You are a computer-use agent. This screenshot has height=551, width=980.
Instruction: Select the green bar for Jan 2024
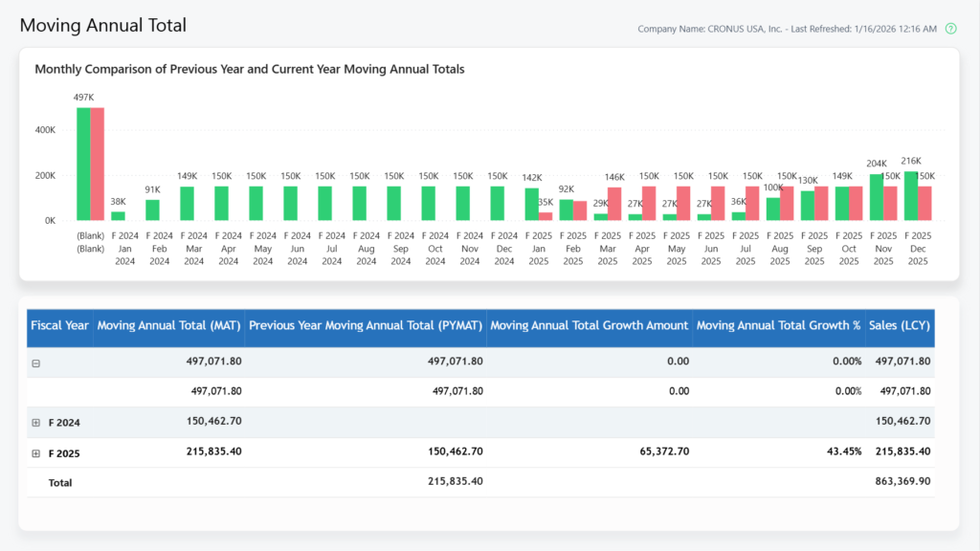click(118, 215)
